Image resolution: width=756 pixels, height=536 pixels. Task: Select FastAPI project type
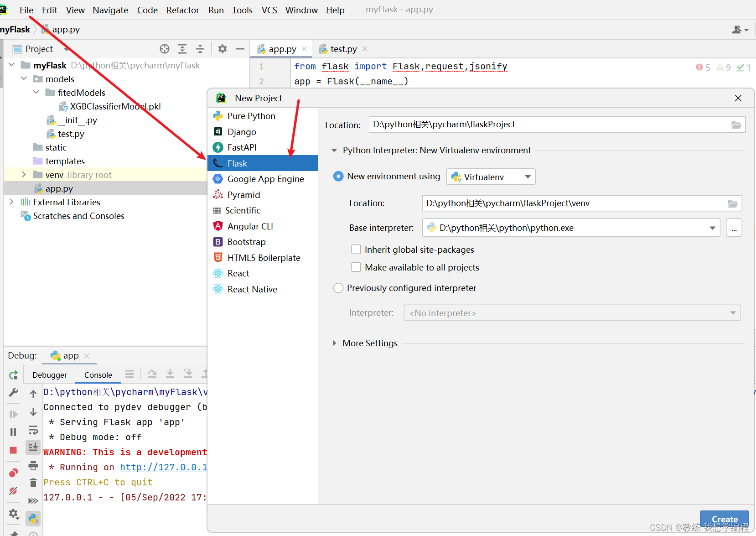[x=263, y=147]
